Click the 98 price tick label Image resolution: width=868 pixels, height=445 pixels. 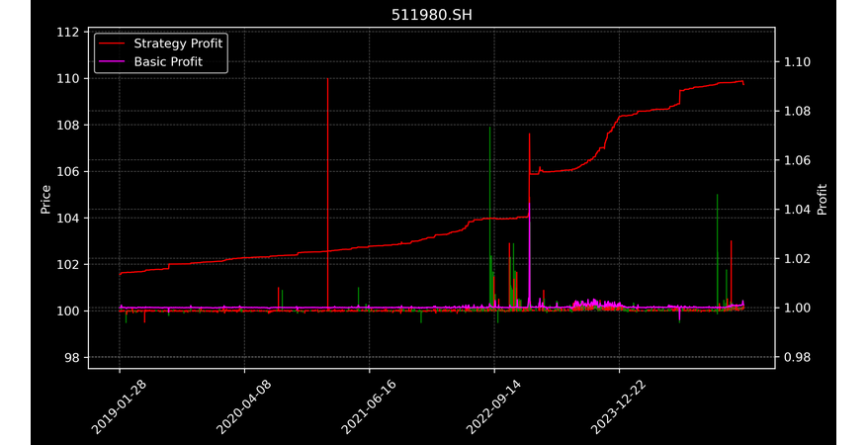click(71, 358)
